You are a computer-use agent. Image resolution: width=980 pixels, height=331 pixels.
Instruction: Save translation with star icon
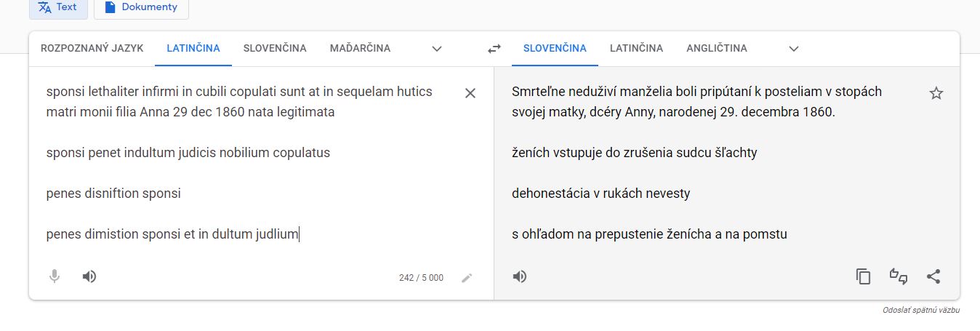[x=936, y=93]
